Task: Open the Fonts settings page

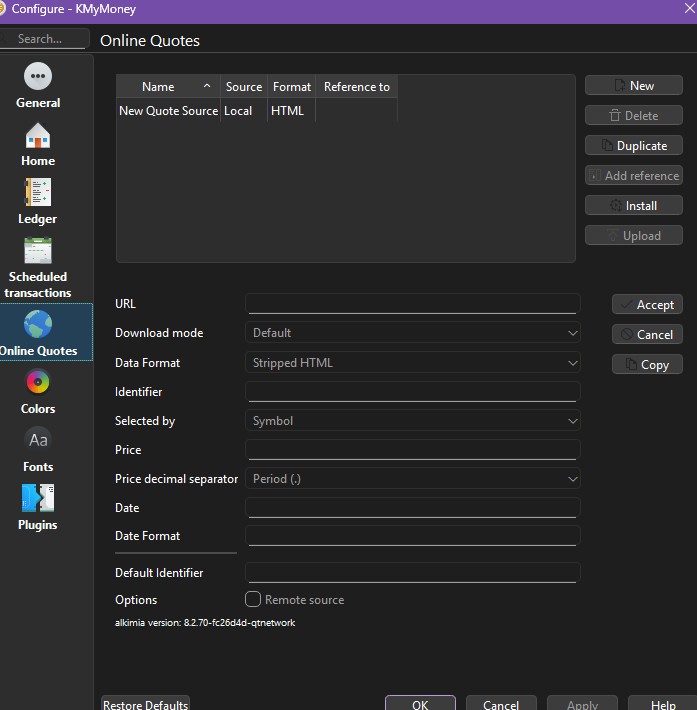Action: click(38, 450)
